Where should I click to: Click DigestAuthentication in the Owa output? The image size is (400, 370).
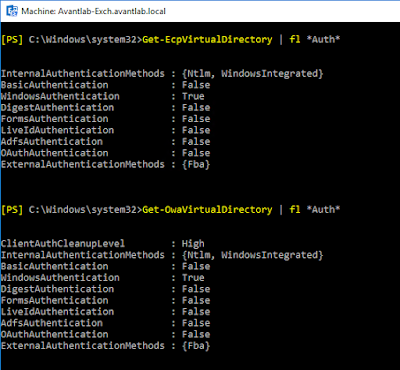[57, 289]
